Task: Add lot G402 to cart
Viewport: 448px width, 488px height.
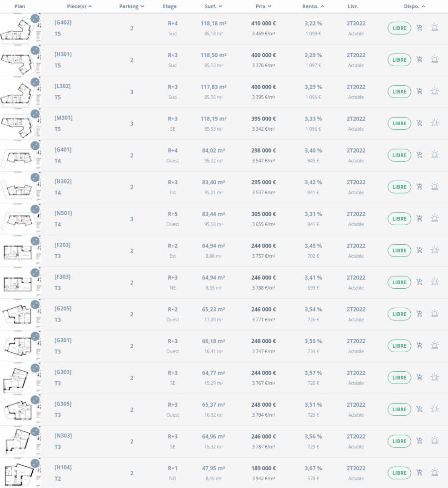Action: point(419,28)
